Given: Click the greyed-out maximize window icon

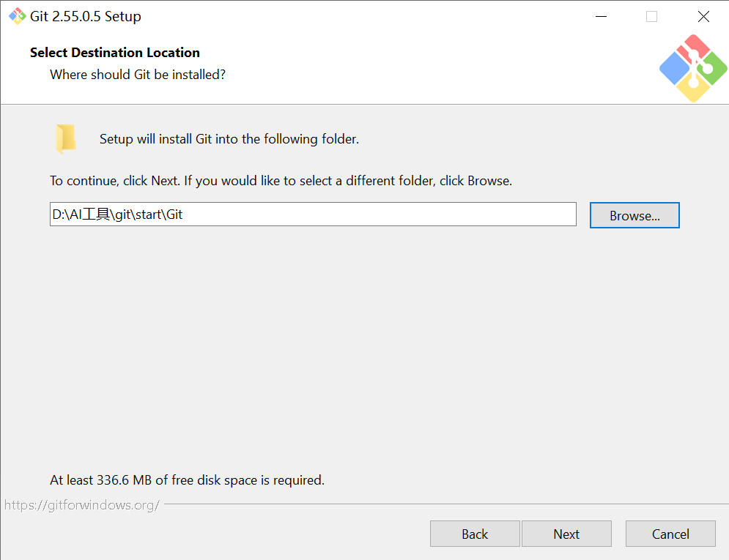Looking at the screenshot, I should (x=652, y=17).
